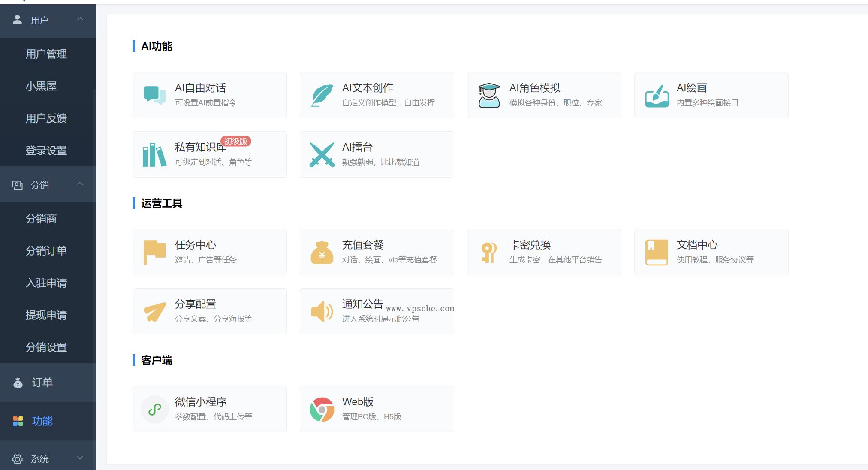
Task: Click text 模拟各种身份、职位、专家
Action: [x=556, y=103]
